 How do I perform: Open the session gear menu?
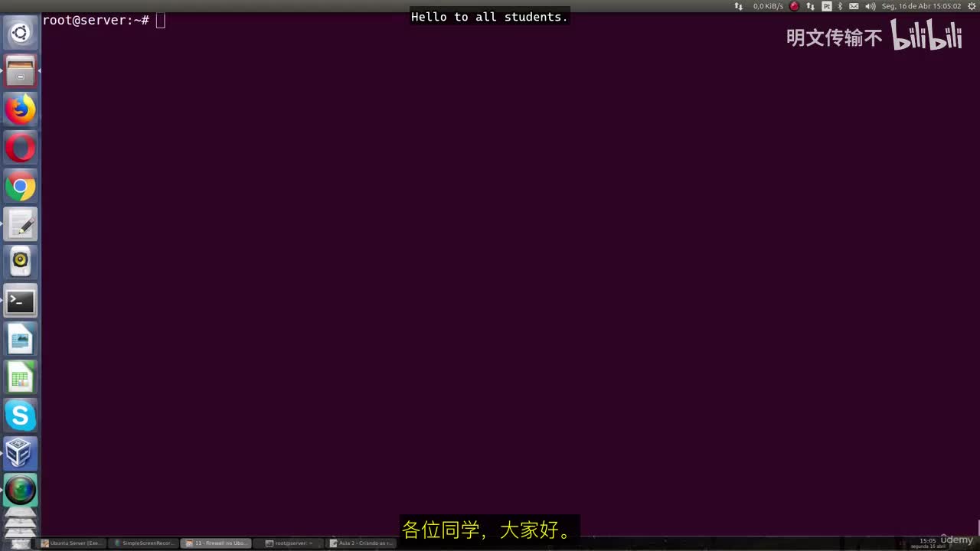pyautogui.click(x=972, y=6)
